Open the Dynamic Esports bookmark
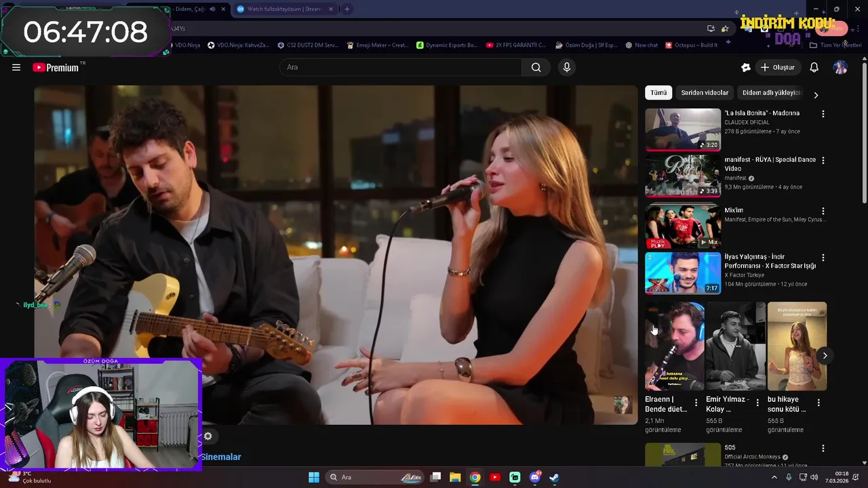 (x=447, y=45)
